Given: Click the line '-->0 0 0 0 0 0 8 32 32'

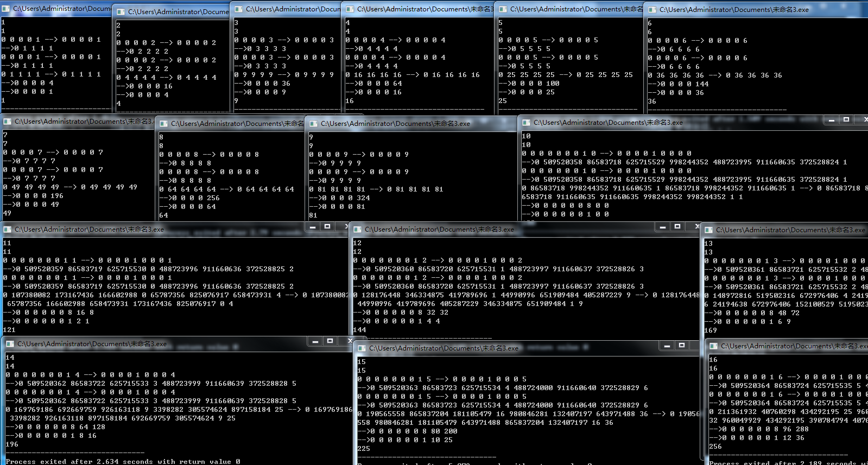Looking at the screenshot, I should (401, 313).
